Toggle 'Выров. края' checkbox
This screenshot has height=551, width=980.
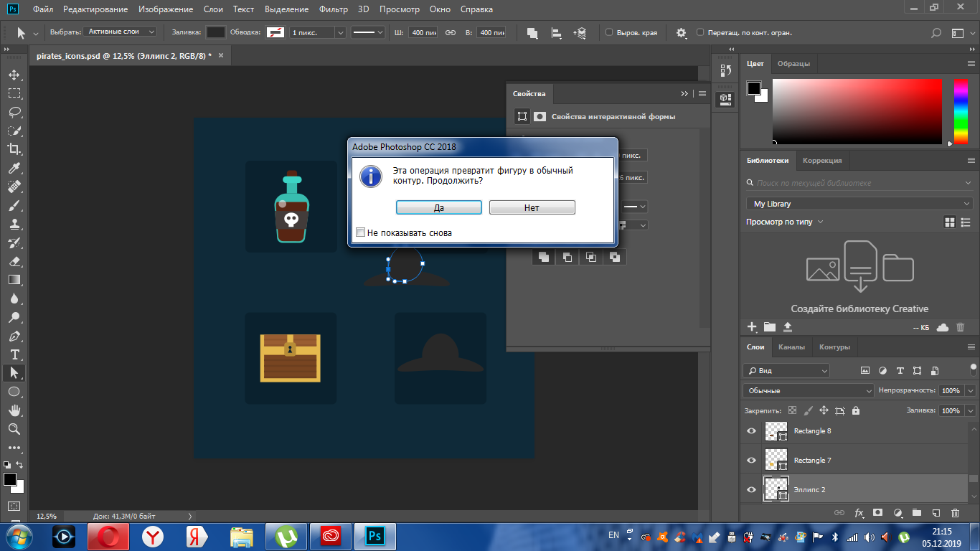point(609,33)
